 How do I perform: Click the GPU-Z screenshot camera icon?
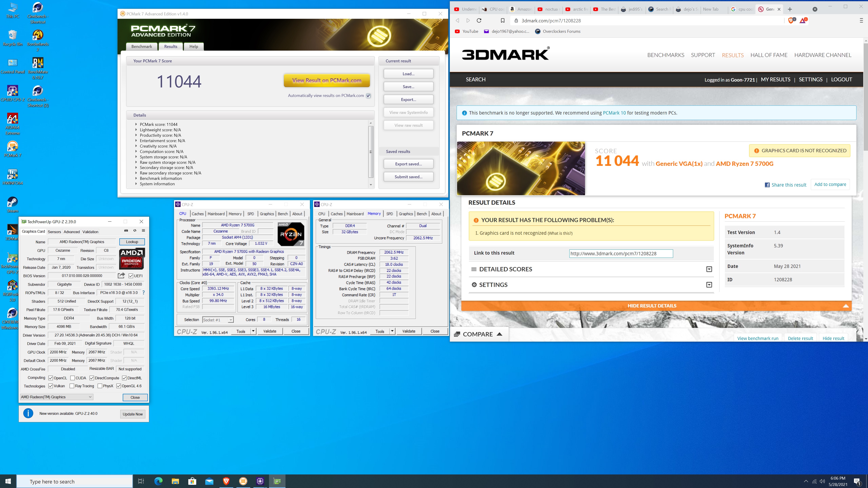tap(126, 231)
